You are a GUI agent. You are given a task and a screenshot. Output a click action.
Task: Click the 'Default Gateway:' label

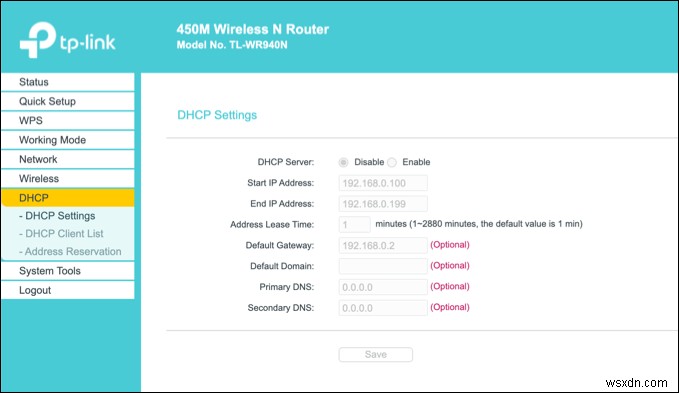[280, 245]
